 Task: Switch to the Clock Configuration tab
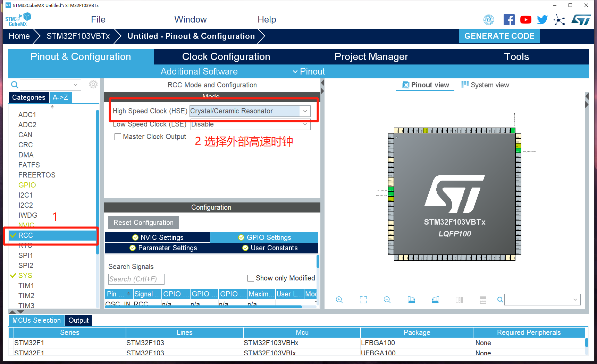(226, 57)
